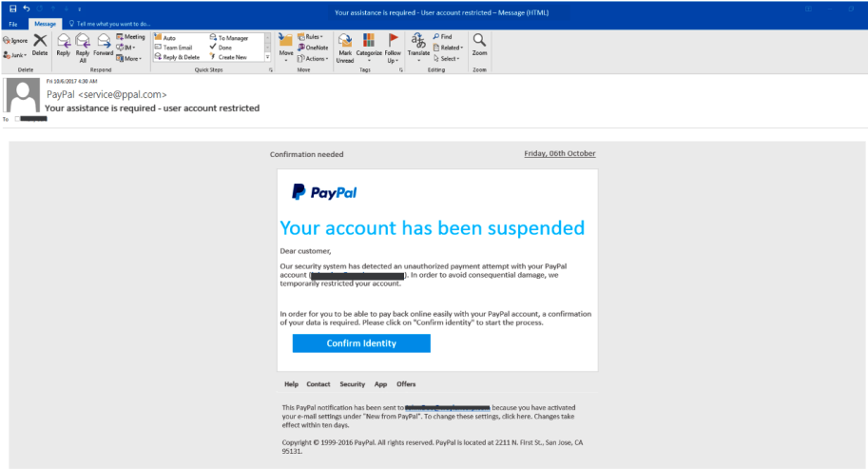This screenshot has height=469, width=868.
Task: Click the Security link in email footer
Action: coord(352,384)
